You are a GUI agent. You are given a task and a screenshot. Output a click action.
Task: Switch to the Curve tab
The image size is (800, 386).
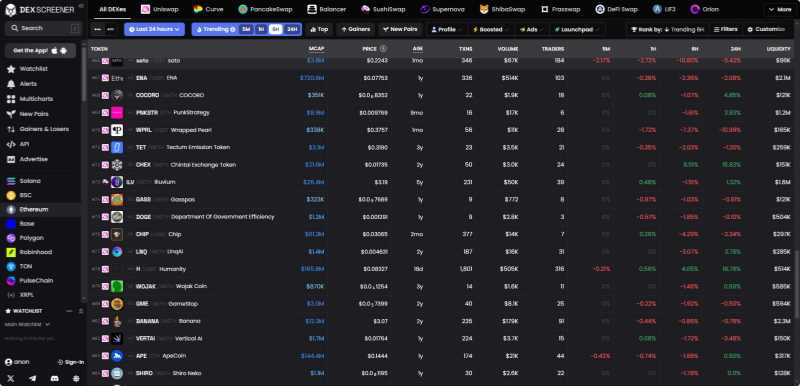pyautogui.click(x=208, y=9)
